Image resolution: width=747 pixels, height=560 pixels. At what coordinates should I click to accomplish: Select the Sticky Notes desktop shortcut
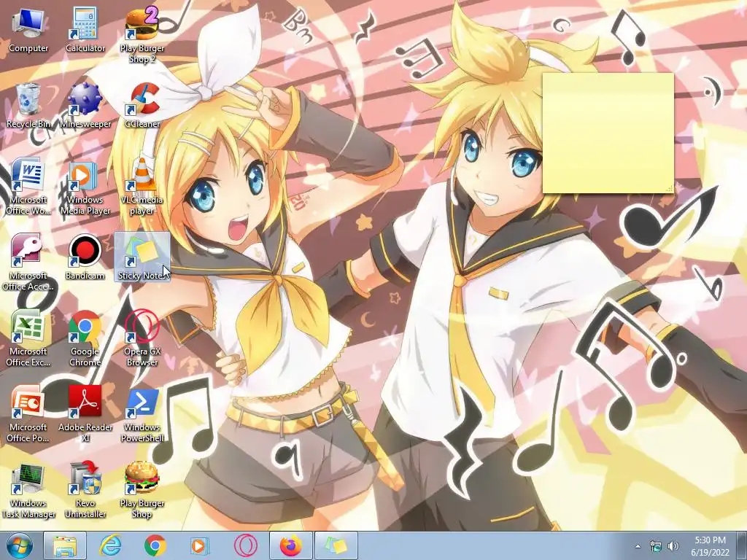(x=142, y=257)
